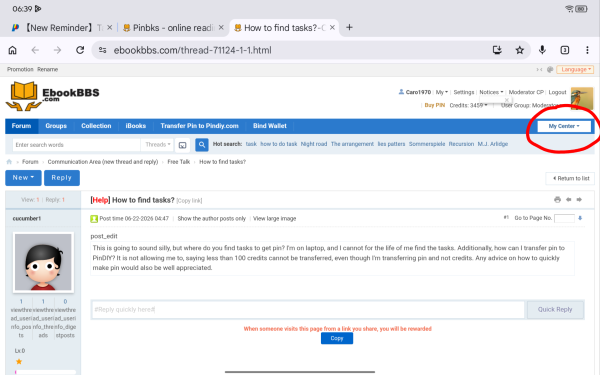Viewport: 600px width, 375px height.
Task: Click the Caro1970 username link
Action: tap(418, 92)
